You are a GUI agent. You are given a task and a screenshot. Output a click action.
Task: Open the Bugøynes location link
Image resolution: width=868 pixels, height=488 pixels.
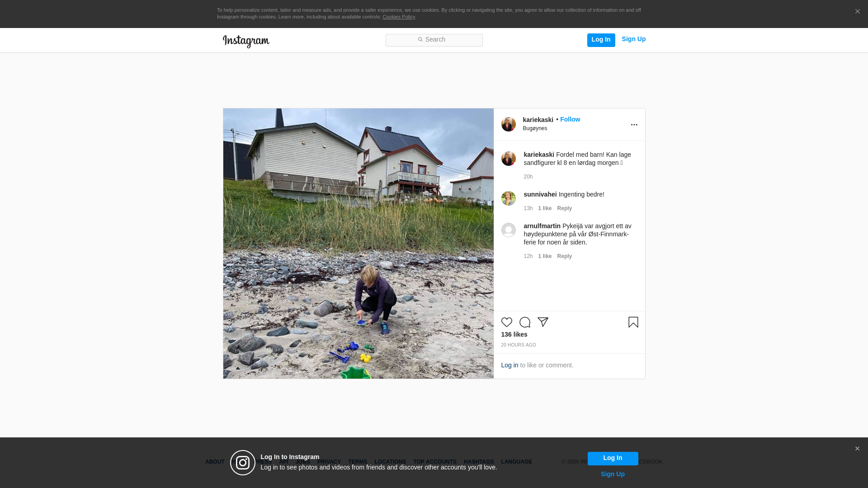(x=535, y=128)
